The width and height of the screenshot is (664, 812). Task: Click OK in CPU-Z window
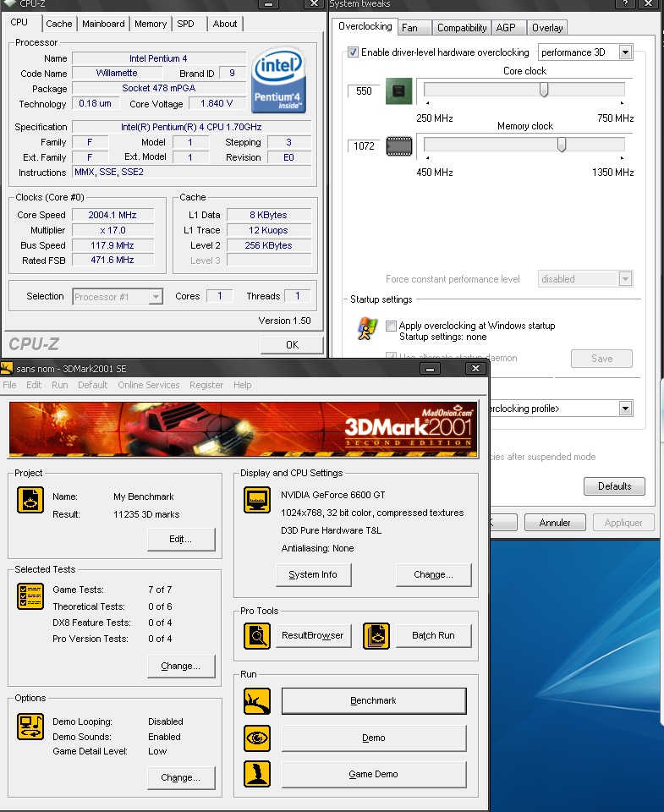coord(292,345)
